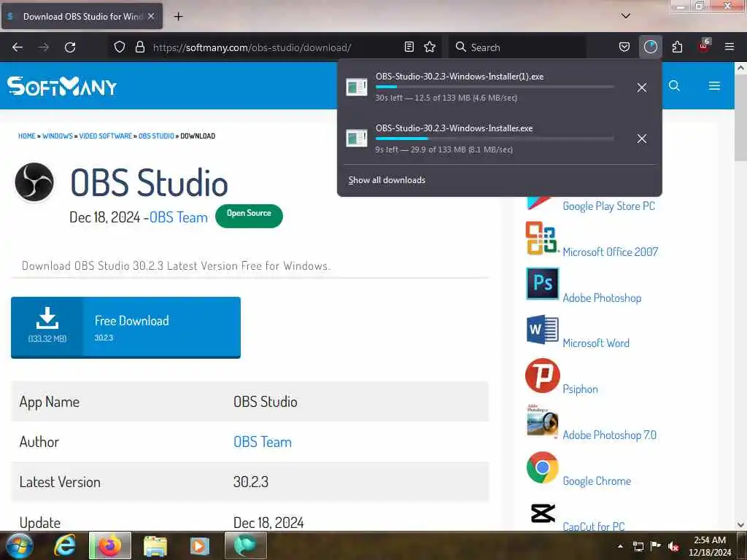Open the extensions puzzle icon
The height and width of the screenshot is (560, 747).
coord(677,47)
